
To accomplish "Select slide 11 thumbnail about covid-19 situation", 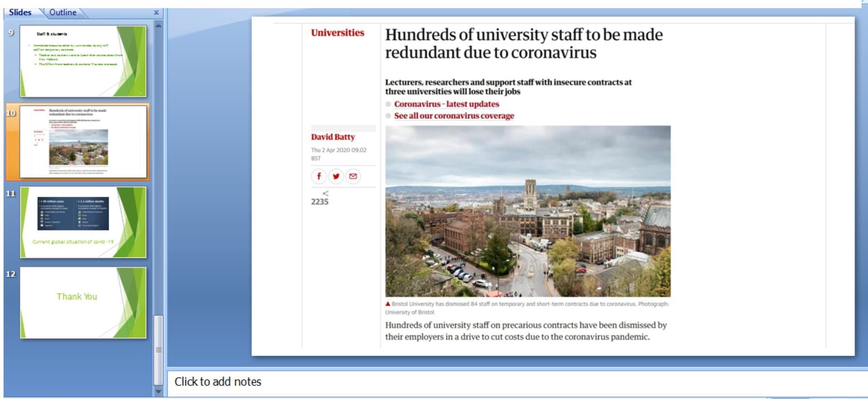I will pyautogui.click(x=83, y=222).
